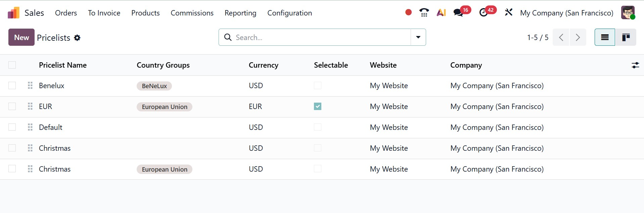The height and width of the screenshot is (213, 644).
Task: Open the activities clock icon
Action: coord(483,12)
